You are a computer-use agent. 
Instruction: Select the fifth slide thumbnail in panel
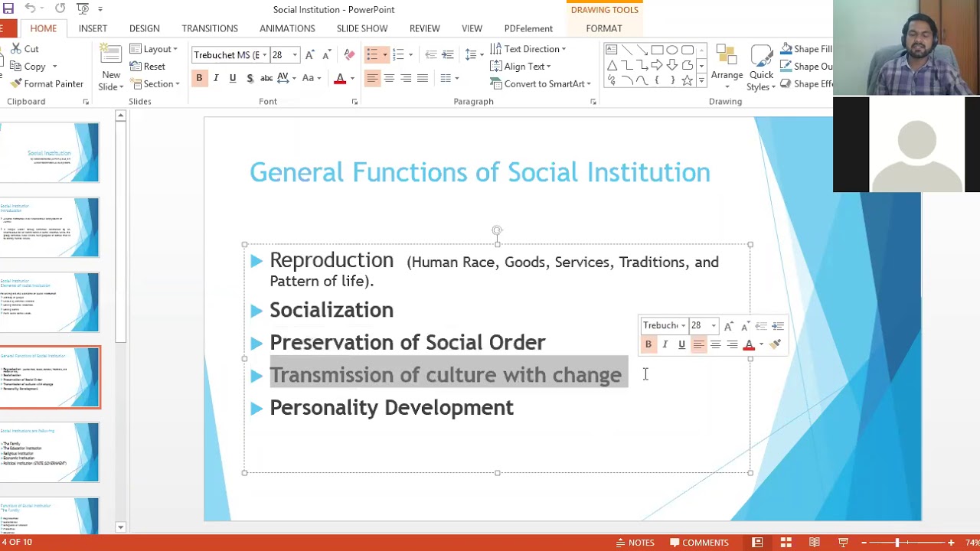tap(50, 452)
